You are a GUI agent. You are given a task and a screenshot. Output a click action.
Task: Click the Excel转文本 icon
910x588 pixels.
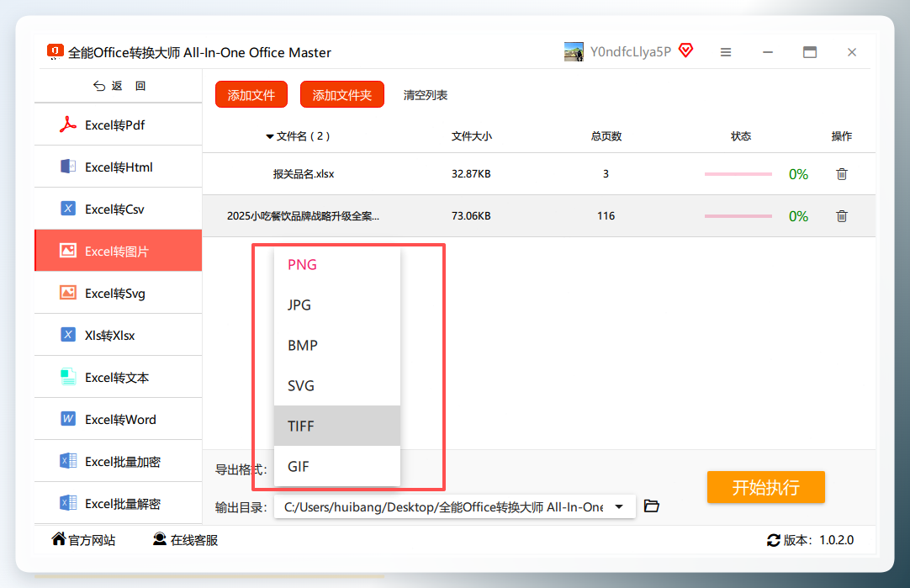68,377
